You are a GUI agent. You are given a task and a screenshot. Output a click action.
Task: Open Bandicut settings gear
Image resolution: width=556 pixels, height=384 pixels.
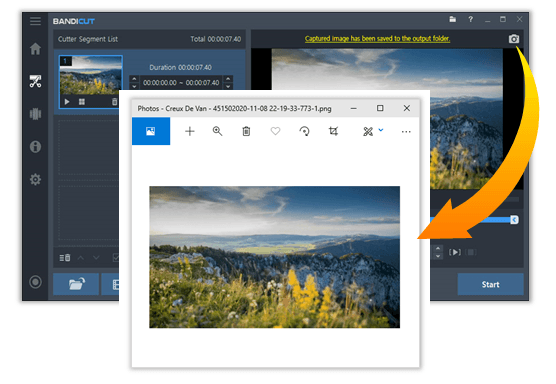tap(35, 179)
